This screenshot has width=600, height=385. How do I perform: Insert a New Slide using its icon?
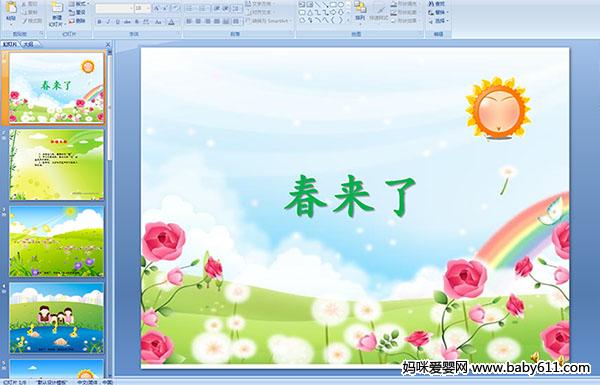[x=57, y=8]
